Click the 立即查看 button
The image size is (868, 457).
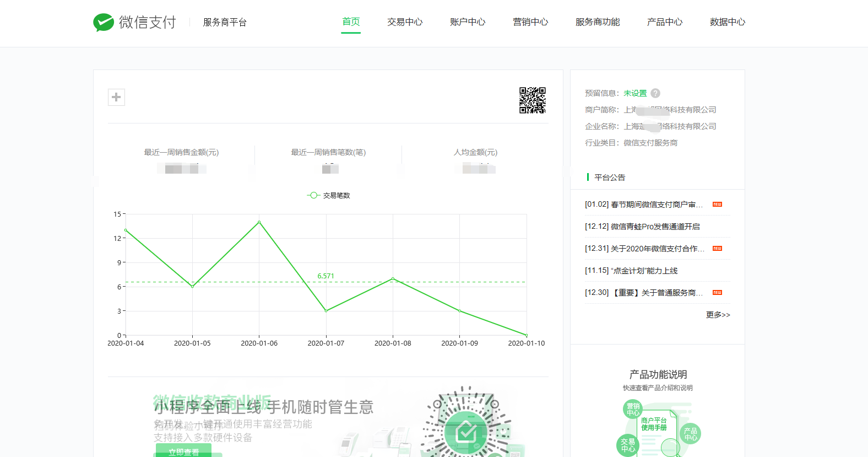[183, 451]
